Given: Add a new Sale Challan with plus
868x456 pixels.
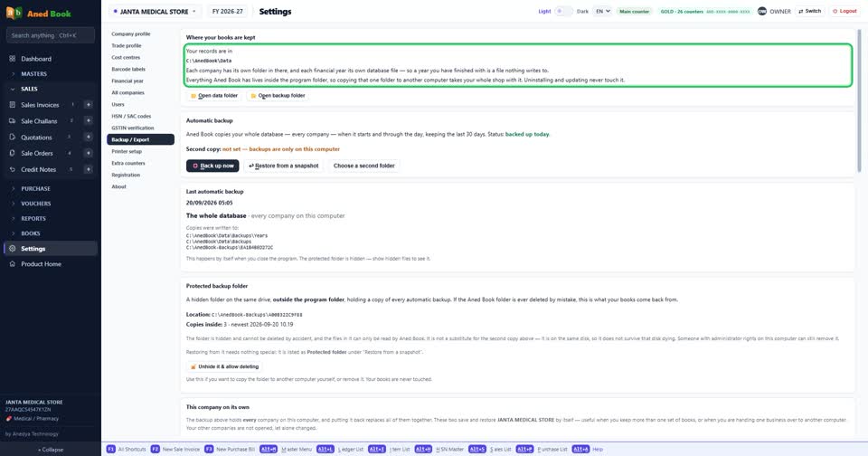Looking at the screenshot, I should [88, 121].
